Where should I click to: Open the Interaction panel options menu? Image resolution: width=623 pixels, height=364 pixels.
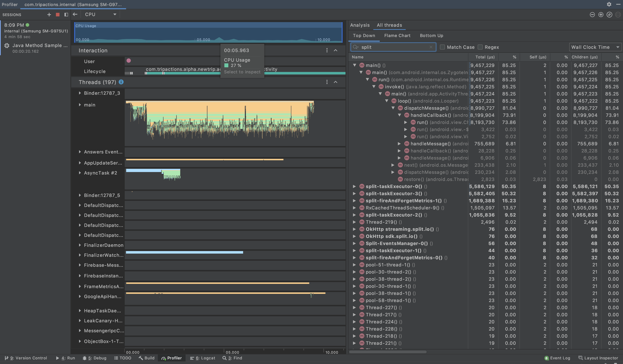tap(327, 50)
